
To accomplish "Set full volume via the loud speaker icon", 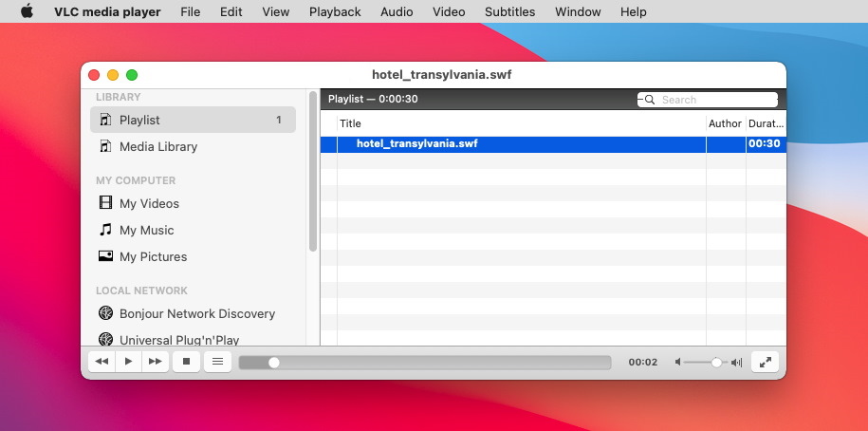I will [736, 363].
